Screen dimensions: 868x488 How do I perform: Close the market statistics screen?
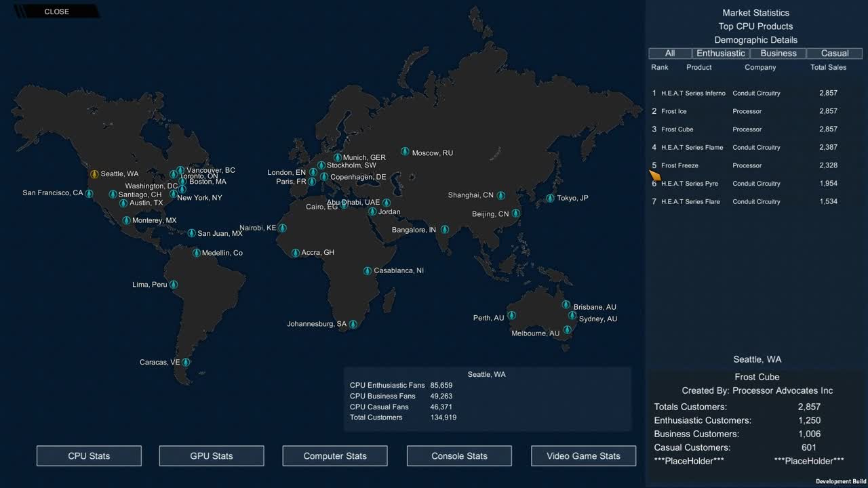pyautogui.click(x=56, y=12)
